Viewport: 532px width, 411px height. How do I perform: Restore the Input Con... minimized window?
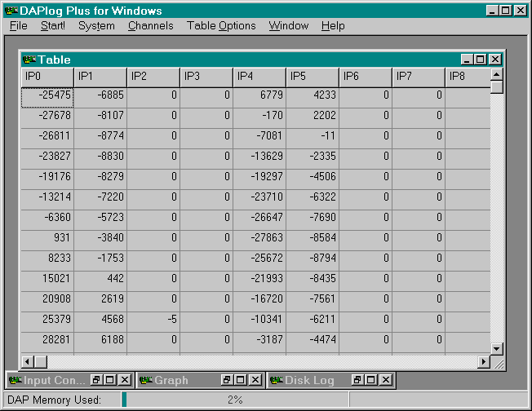click(96, 380)
